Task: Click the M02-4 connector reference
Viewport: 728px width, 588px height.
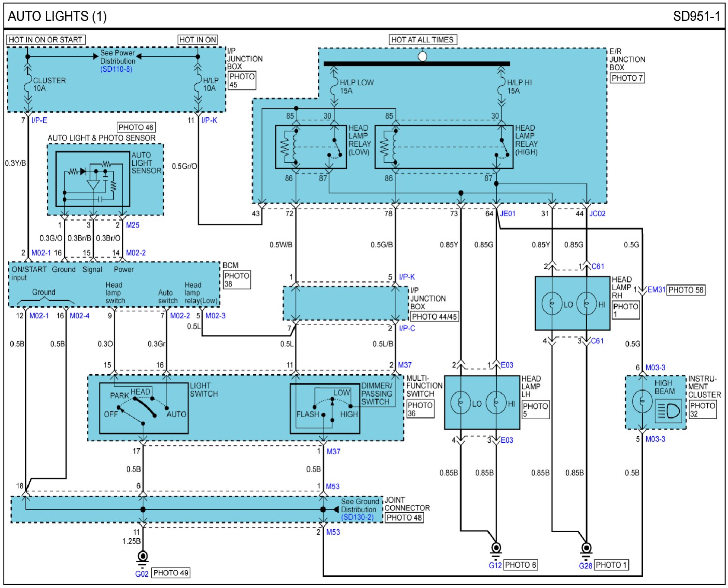Action: click(80, 315)
